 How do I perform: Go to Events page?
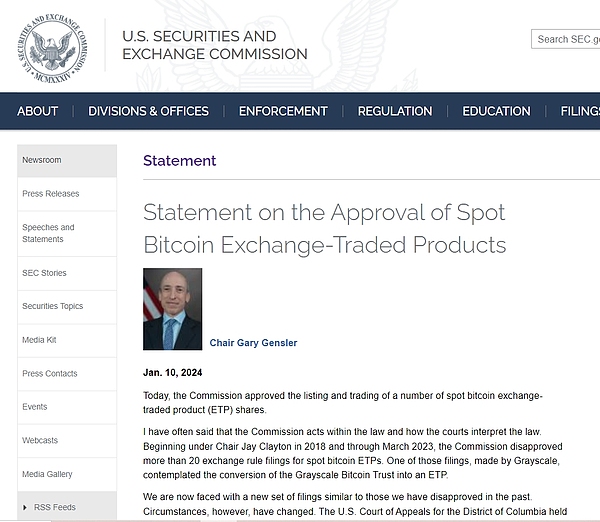pyautogui.click(x=35, y=407)
